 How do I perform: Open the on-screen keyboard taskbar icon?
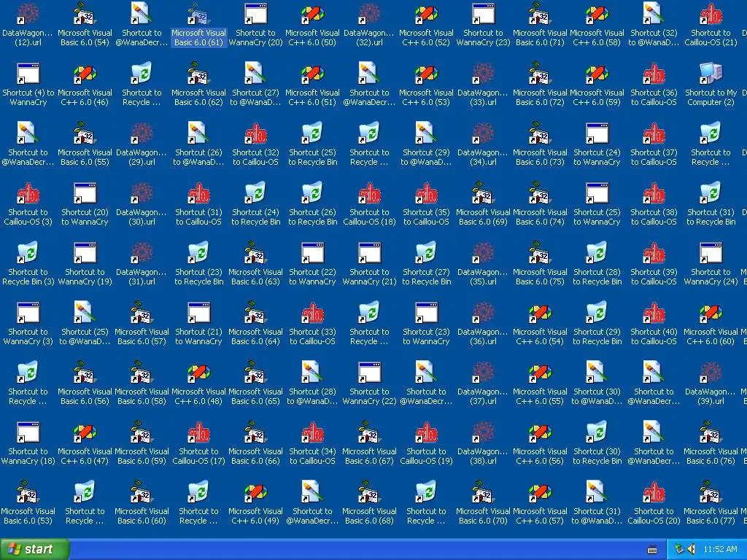click(x=652, y=550)
